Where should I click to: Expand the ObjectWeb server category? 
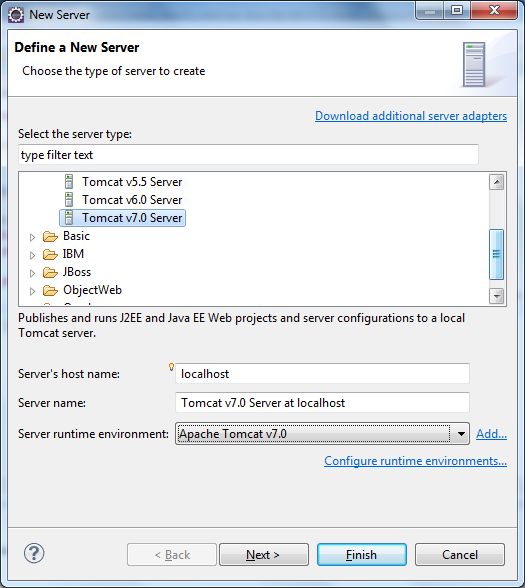pyautogui.click(x=32, y=291)
